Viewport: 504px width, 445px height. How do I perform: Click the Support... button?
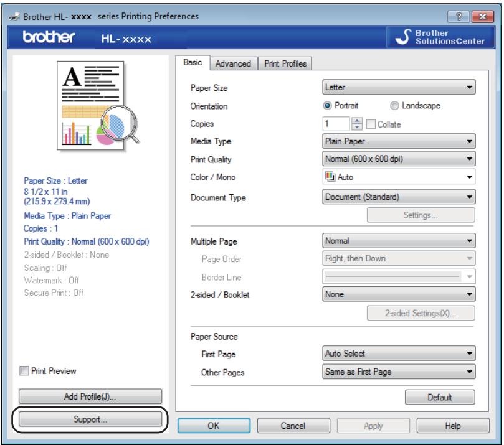pyautogui.click(x=90, y=419)
